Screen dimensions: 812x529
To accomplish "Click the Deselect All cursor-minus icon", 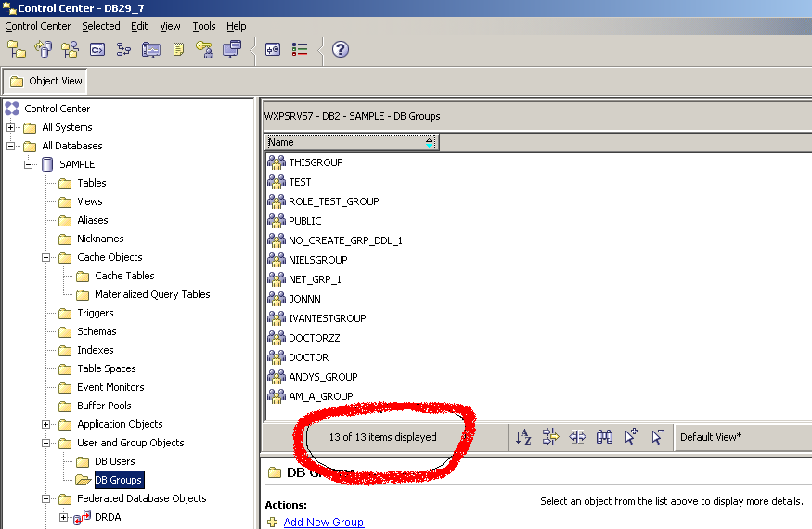I will point(658,437).
